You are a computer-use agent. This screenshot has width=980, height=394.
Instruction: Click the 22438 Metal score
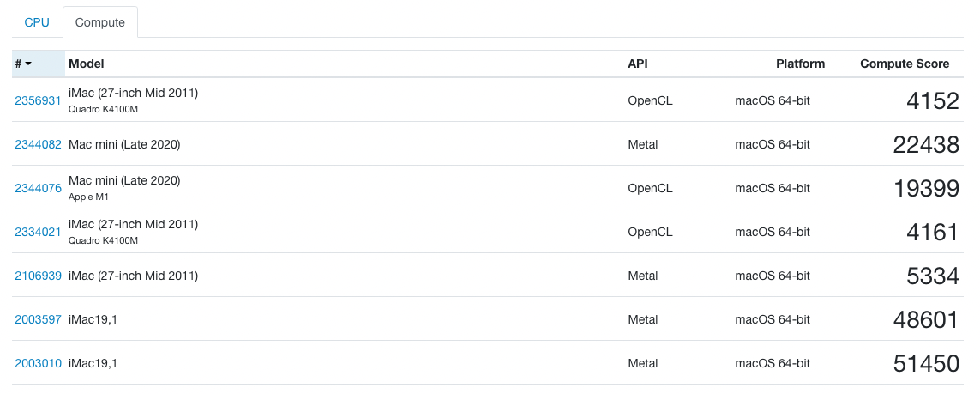tap(926, 144)
